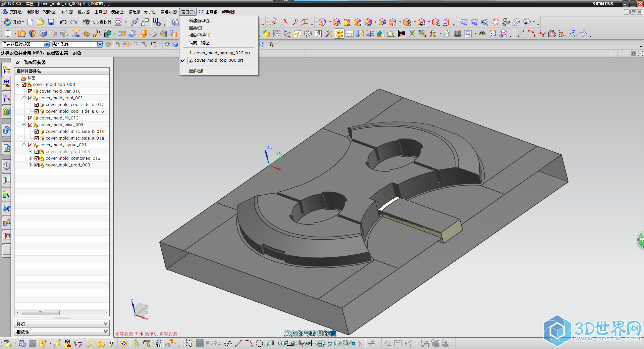Click the orientation triad cube in the viewport
The height and width of the screenshot is (349, 644).
point(141,309)
